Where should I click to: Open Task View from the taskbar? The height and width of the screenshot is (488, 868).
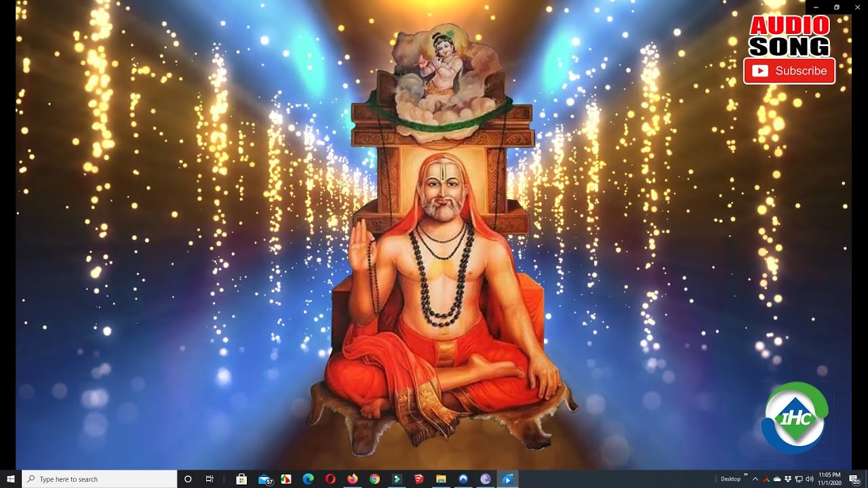(210, 479)
